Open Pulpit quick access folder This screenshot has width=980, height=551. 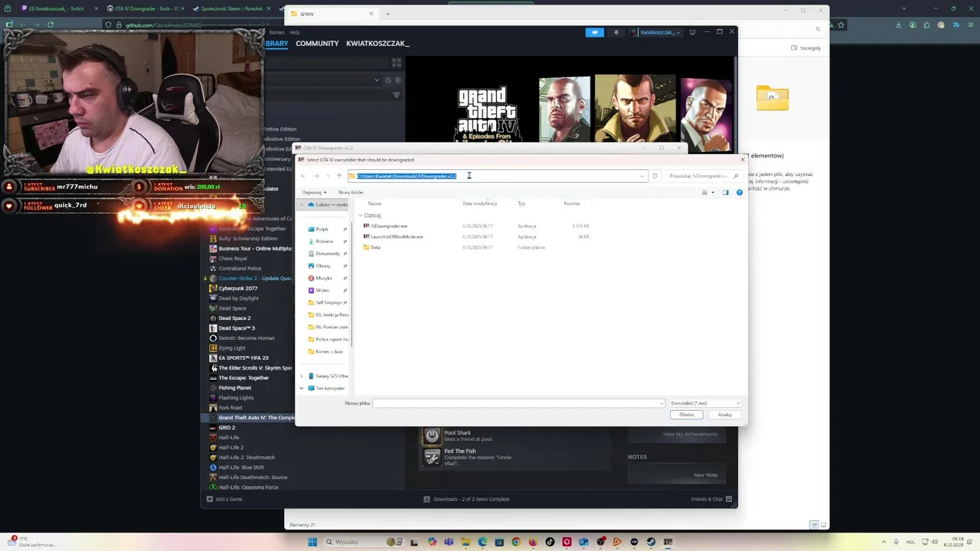322,229
